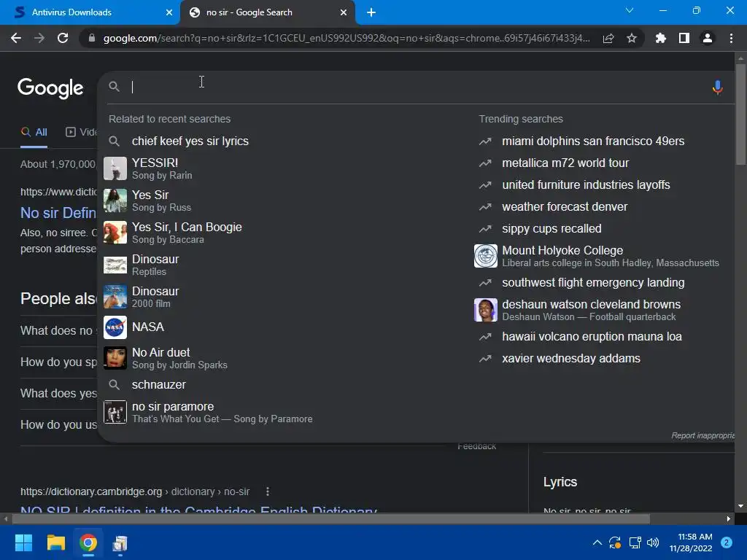Click the browser forward arrow
This screenshot has height=560, width=747.
pyautogui.click(x=39, y=38)
